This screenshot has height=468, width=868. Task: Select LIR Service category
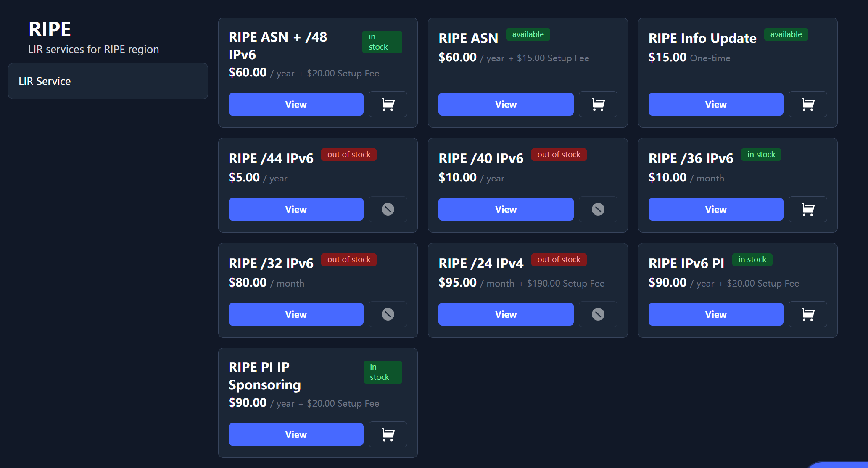click(108, 81)
